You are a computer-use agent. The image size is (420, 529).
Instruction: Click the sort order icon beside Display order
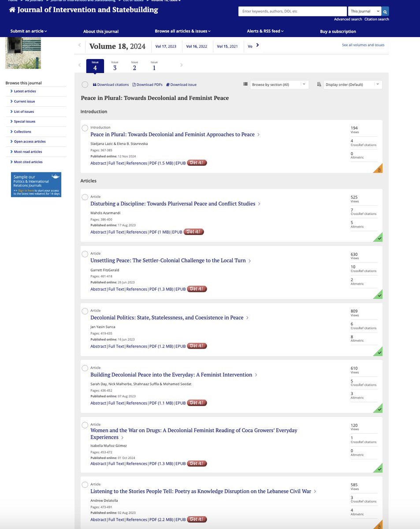(x=319, y=84)
